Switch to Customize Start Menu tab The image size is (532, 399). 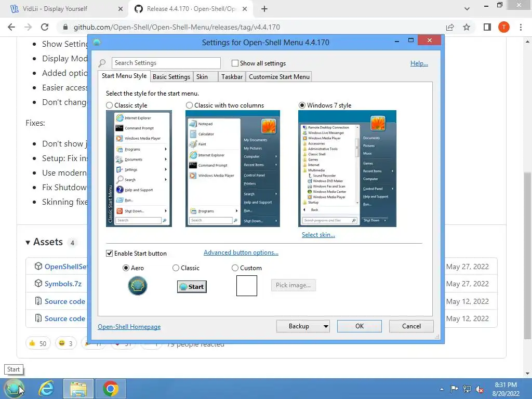(x=279, y=77)
